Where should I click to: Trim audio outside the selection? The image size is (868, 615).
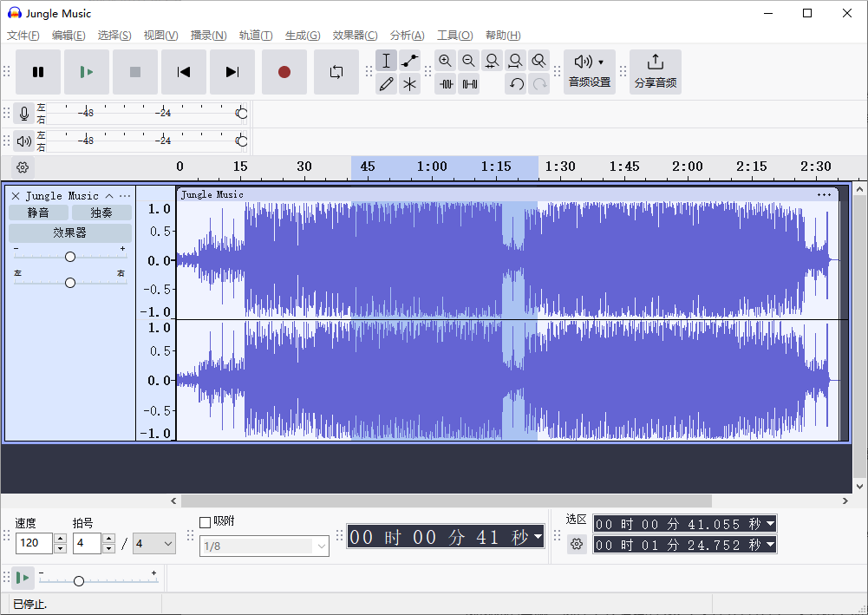click(445, 84)
